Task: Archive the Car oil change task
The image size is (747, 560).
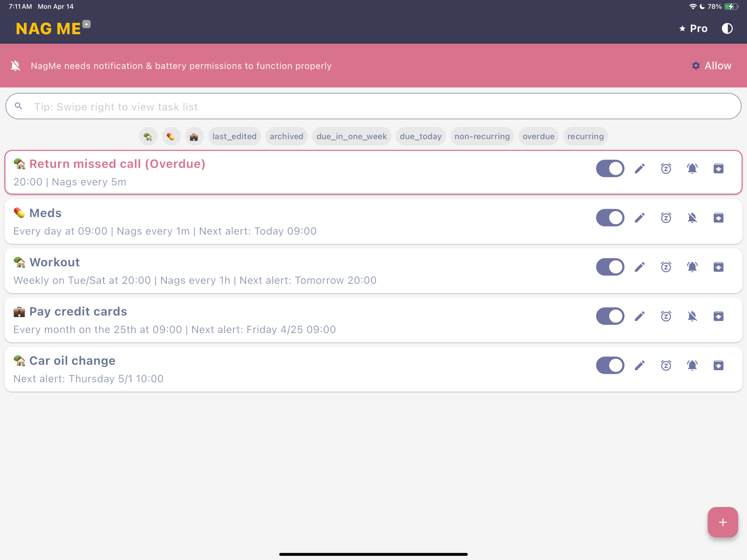Action: coord(718,365)
